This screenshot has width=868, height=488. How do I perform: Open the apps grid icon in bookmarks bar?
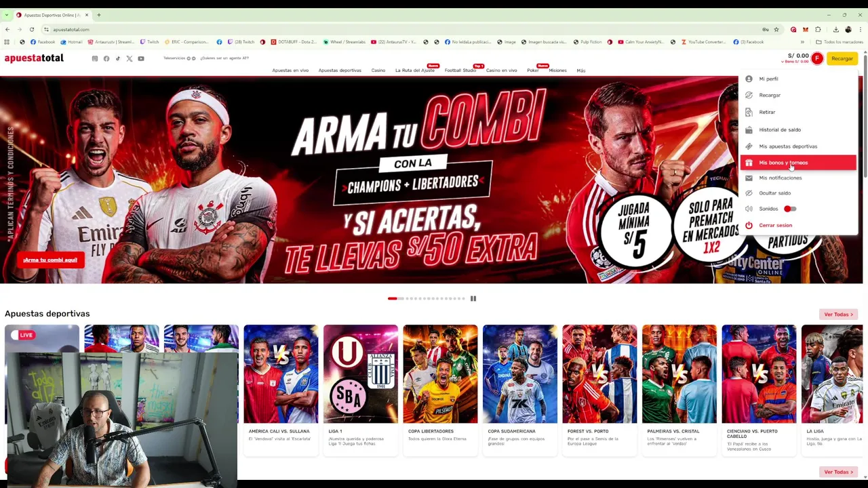click(7, 42)
